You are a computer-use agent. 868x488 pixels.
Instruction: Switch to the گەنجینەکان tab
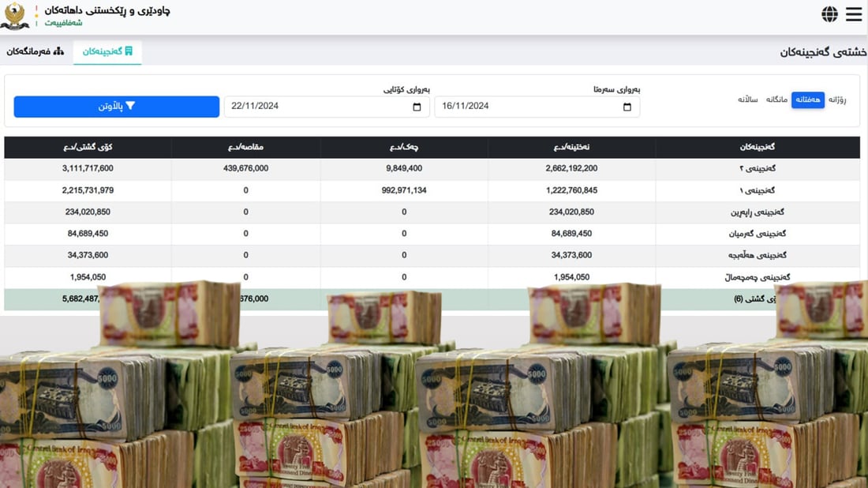point(107,51)
